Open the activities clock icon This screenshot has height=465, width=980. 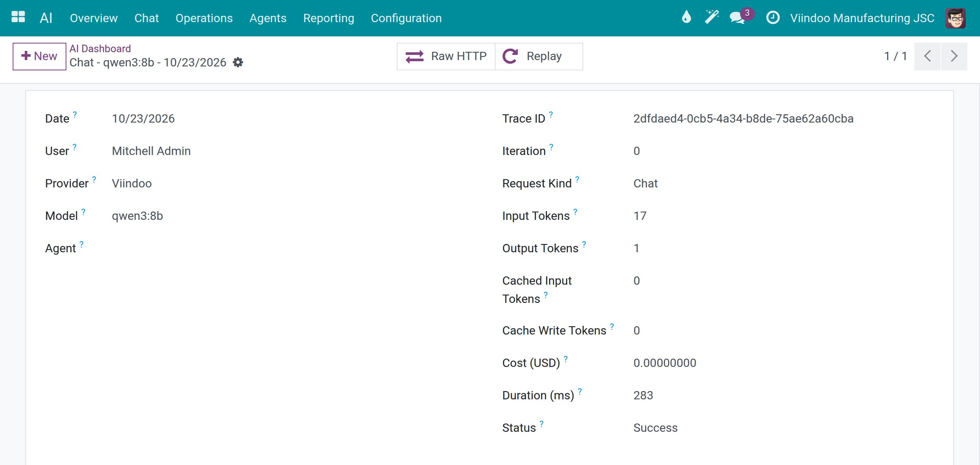tap(773, 18)
